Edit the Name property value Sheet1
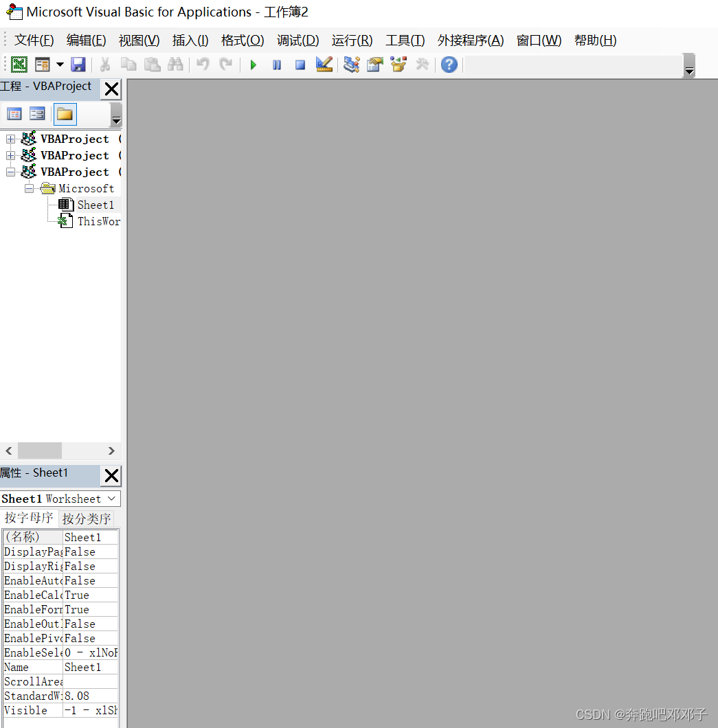718x728 pixels. pyautogui.click(x=91, y=667)
